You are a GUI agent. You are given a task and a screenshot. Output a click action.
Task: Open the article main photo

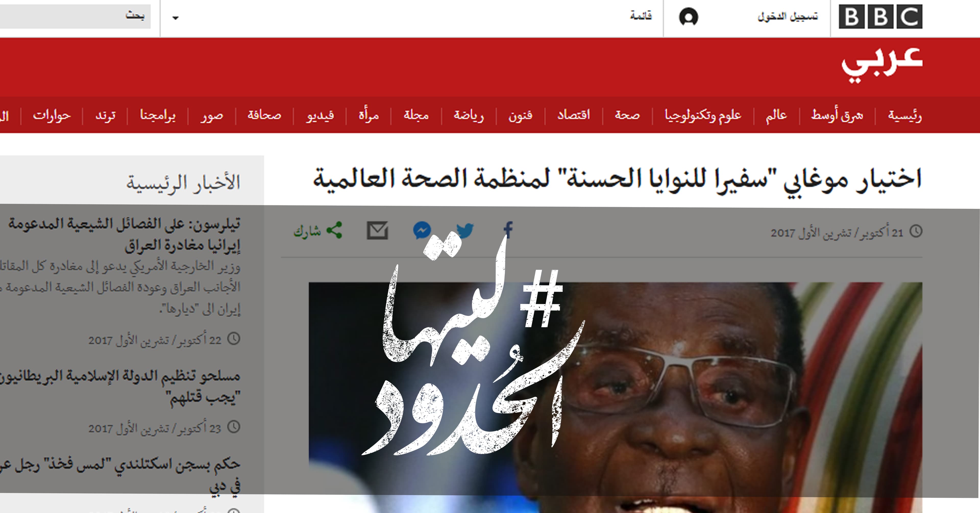coord(616,397)
